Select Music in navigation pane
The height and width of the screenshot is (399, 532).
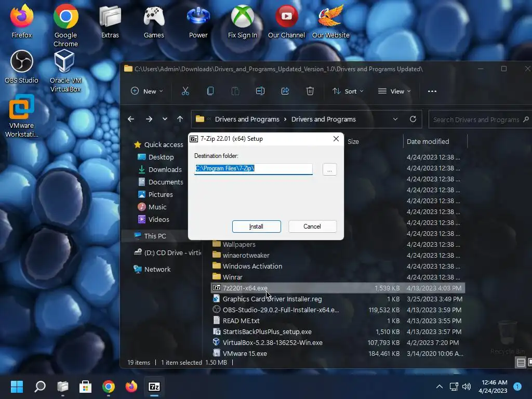click(152, 207)
